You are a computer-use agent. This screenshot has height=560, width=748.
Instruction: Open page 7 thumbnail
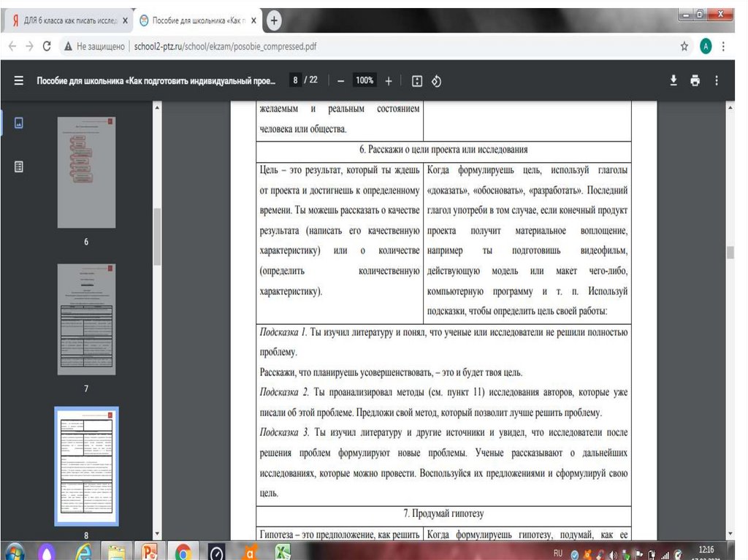[x=86, y=319]
